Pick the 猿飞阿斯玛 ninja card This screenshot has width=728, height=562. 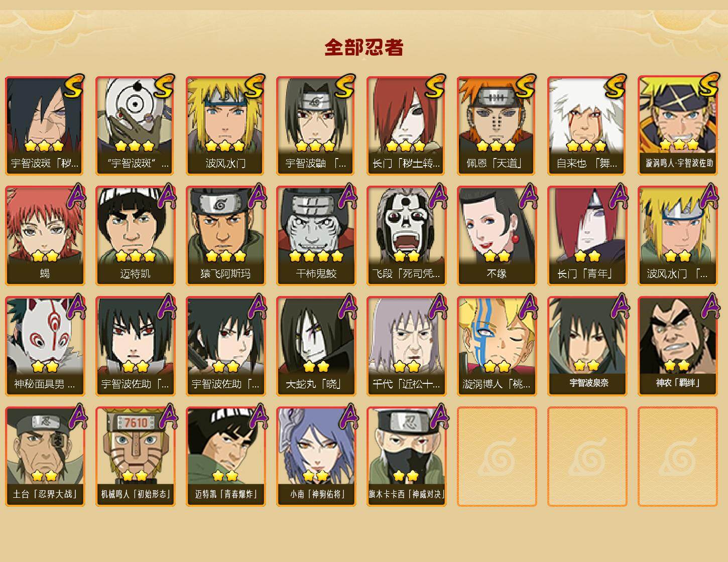(x=225, y=236)
